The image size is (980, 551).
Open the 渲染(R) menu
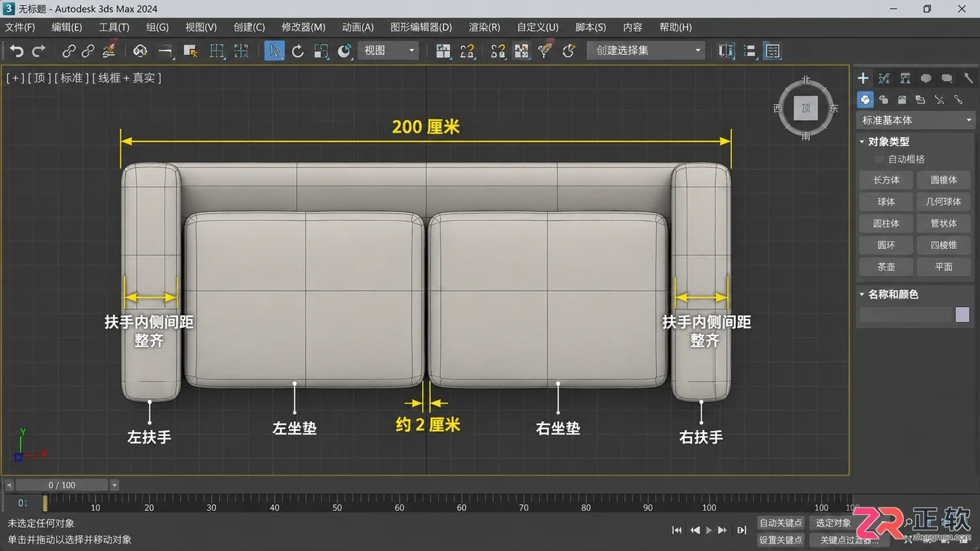coord(485,27)
